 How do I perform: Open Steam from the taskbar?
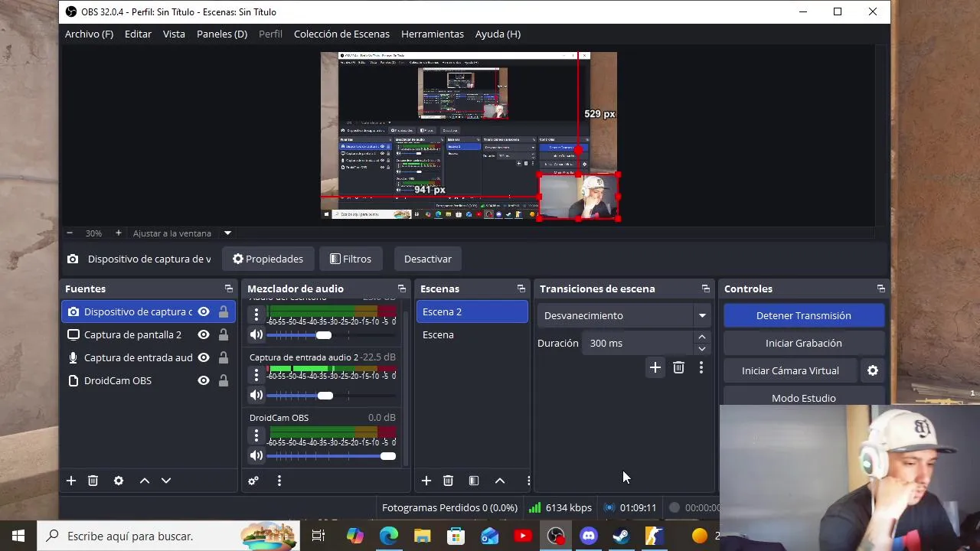click(622, 536)
